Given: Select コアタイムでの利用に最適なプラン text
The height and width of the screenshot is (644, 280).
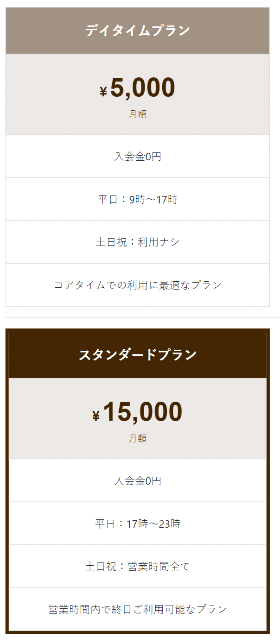Looking at the screenshot, I should 138,284.
